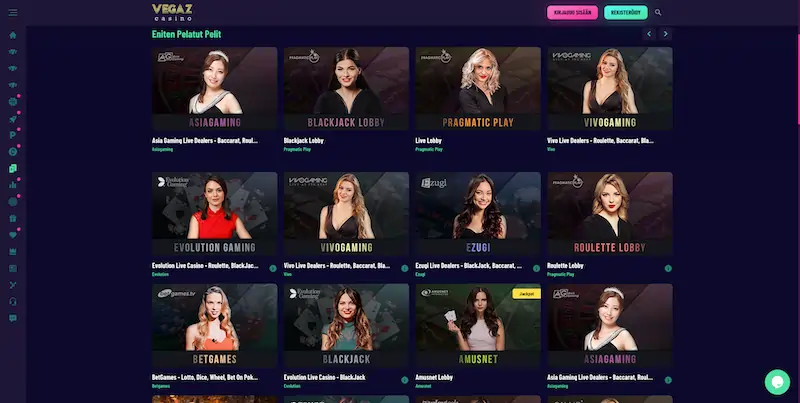Open the Betgames lotto thumbnail
This screenshot has height=403, width=800.
pyautogui.click(x=215, y=325)
